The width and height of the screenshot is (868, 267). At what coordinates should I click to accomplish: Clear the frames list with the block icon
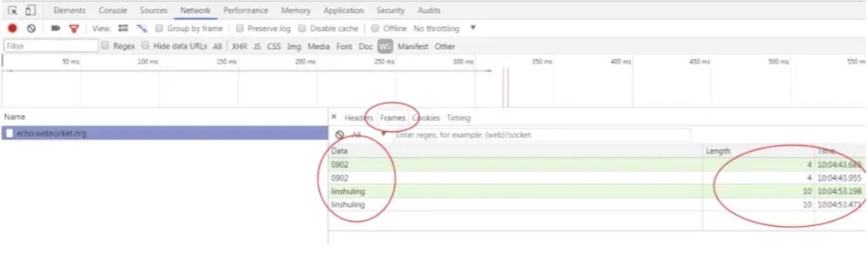(340, 135)
